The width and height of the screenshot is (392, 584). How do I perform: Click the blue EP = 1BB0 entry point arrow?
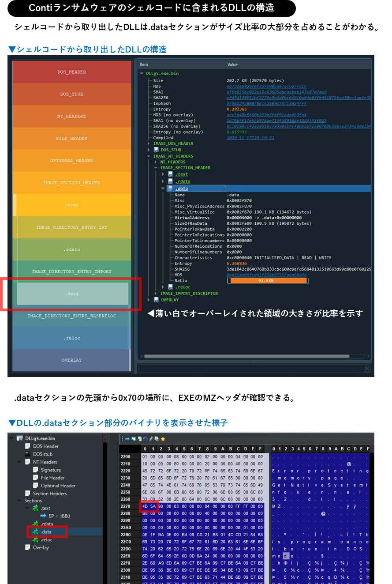click(43, 516)
